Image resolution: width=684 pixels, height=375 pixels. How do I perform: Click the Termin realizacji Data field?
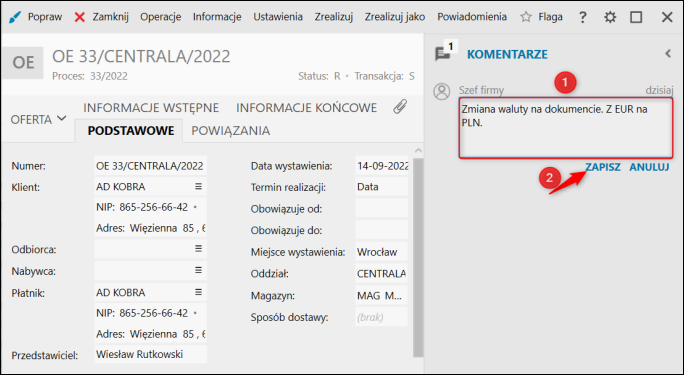(382, 187)
